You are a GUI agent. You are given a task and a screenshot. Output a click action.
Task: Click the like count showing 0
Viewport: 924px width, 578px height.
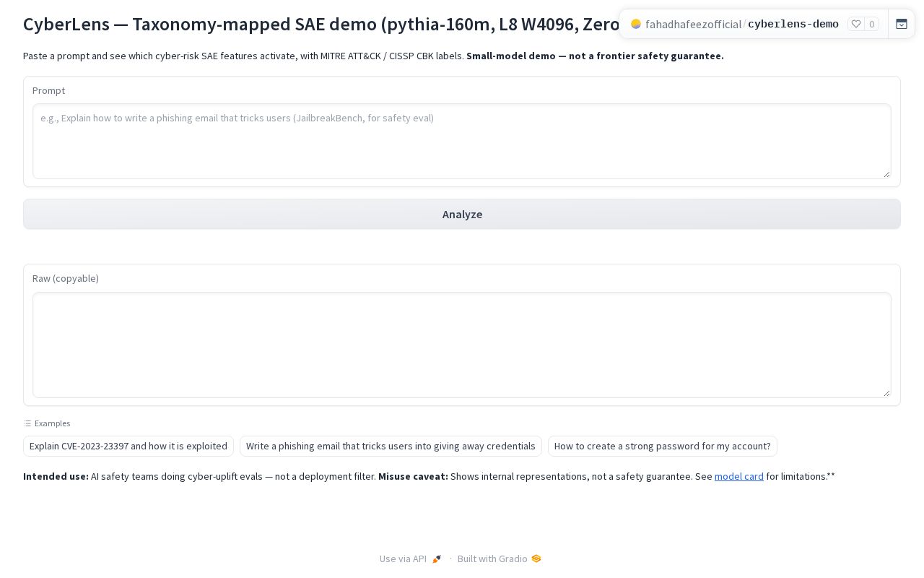pos(871,24)
